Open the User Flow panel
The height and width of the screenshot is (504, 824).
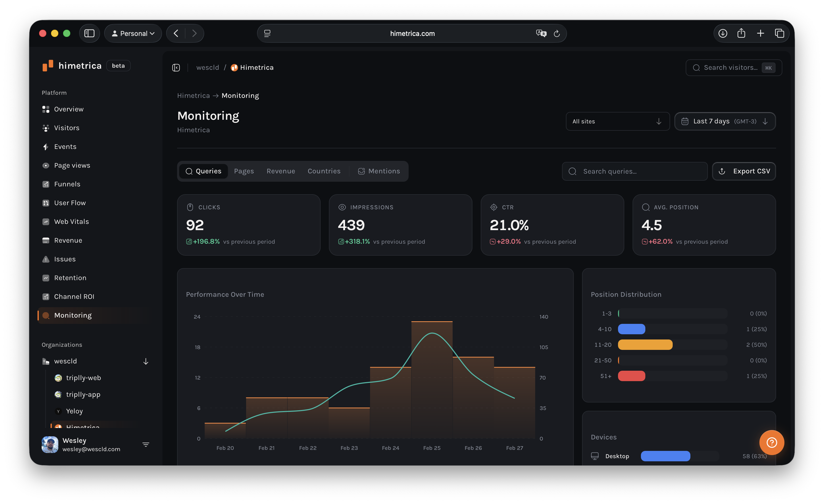70,203
